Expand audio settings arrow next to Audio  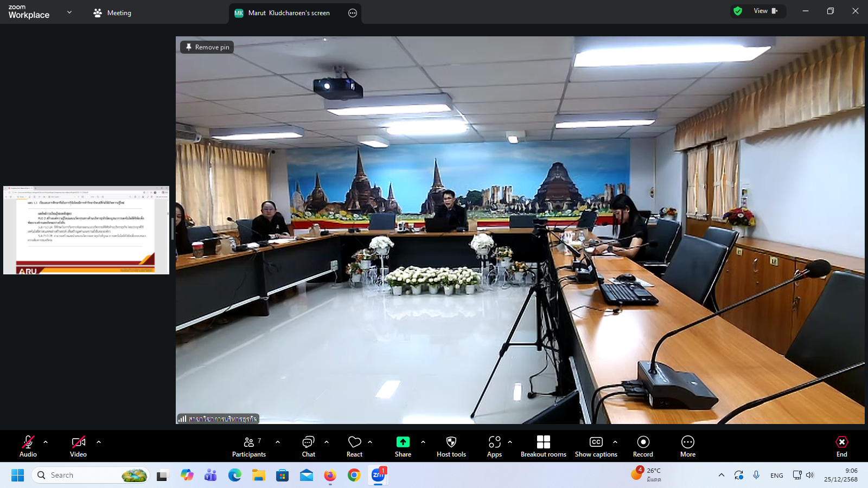46,442
